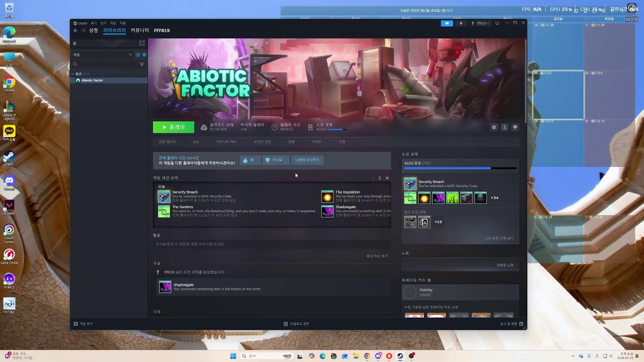Open game settings gear icon
This screenshot has height=362, width=644.
[494, 127]
